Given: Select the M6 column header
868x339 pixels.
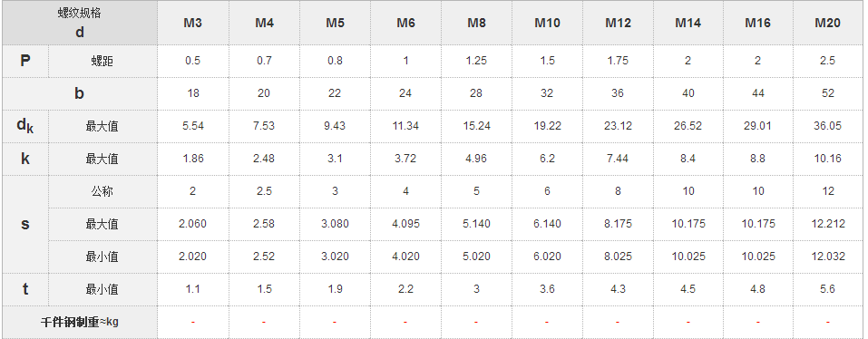Looking at the screenshot, I should 405,23.
